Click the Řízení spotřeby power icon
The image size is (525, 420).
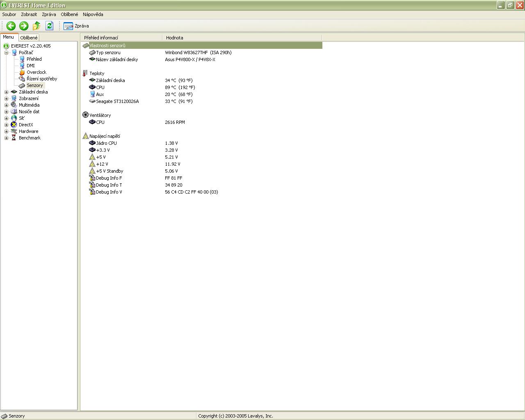point(22,79)
